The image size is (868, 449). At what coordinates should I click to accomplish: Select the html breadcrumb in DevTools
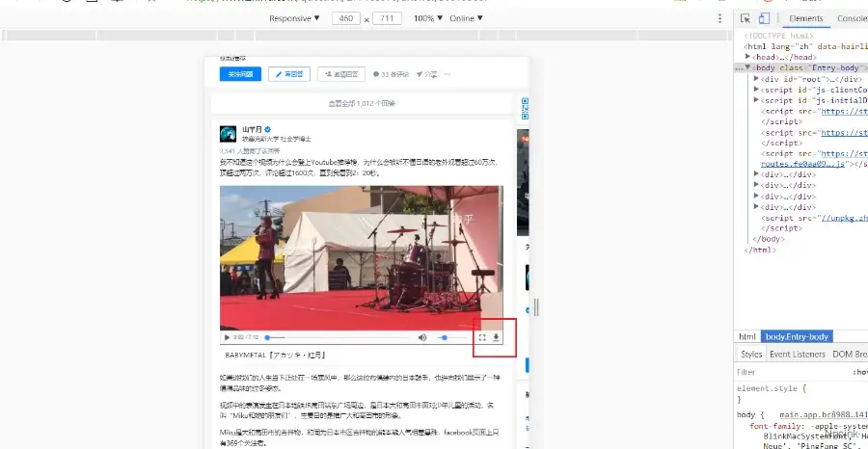(x=747, y=337)
